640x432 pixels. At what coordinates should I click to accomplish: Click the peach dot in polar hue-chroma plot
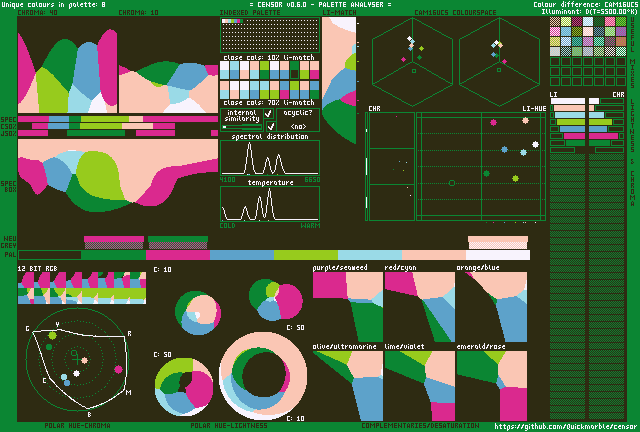click(84, 361)
